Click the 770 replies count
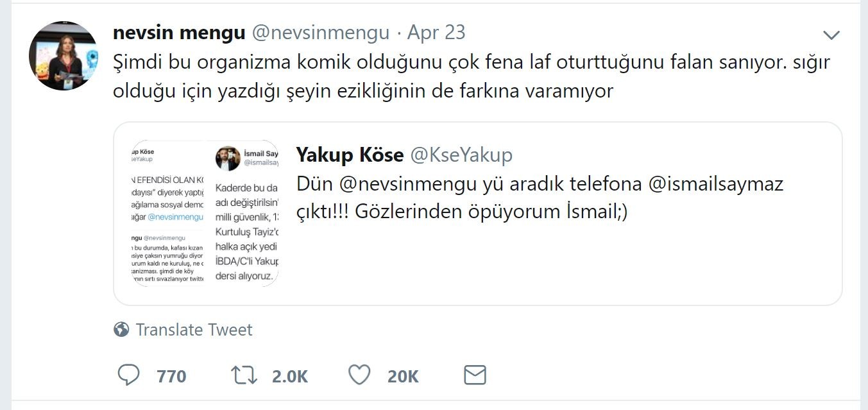Viewport: 868px width, 410px height. coord(171,376)
